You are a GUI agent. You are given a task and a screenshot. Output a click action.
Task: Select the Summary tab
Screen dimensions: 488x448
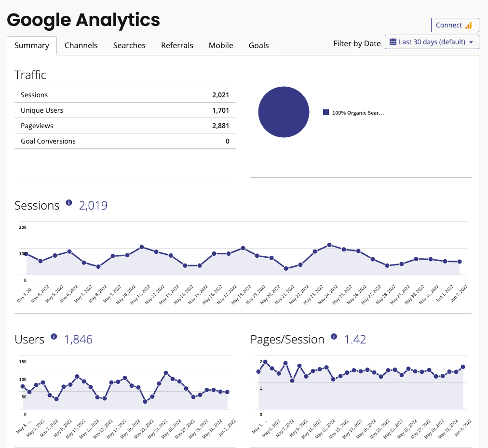click(x=32, y=46)
